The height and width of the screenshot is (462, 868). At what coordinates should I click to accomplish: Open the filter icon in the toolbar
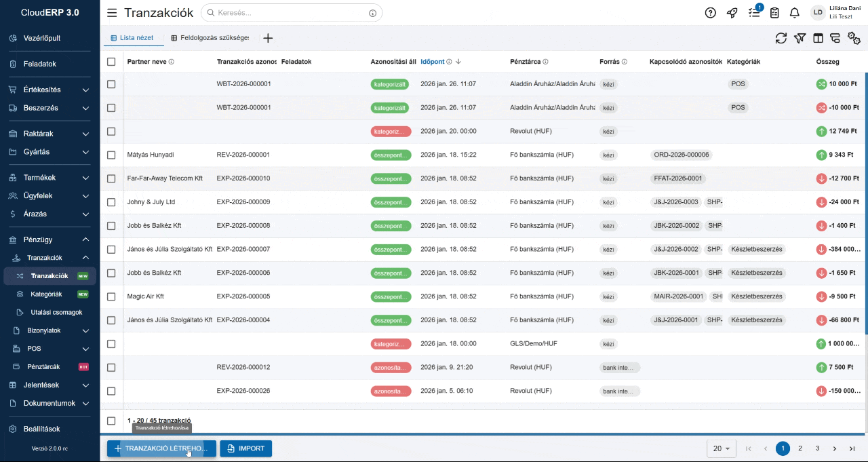[800, 38]
